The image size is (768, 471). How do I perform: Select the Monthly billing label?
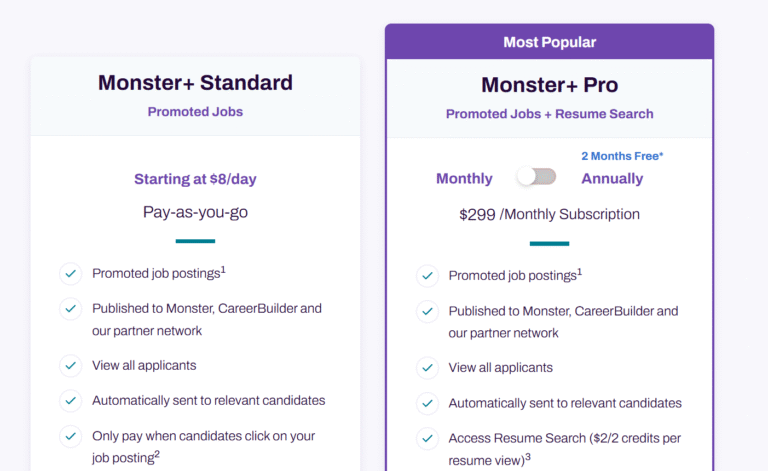(x=464, y=179)
